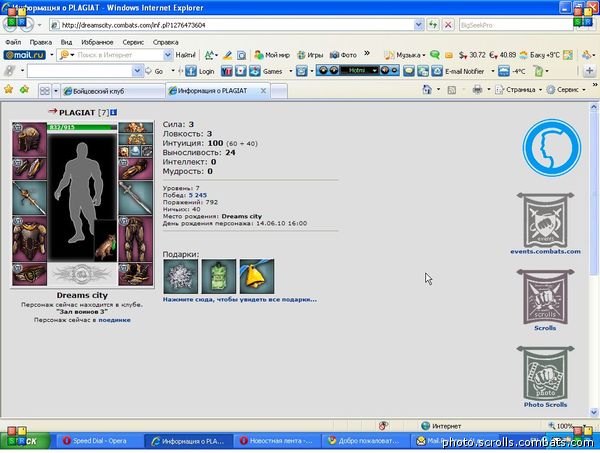Open the Вид menu

click(x=66, y=42)
